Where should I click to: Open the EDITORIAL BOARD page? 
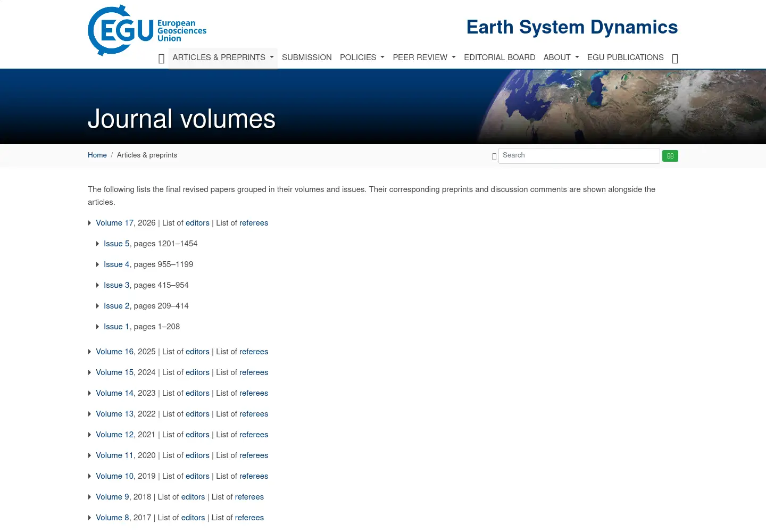tap(499, 57)
